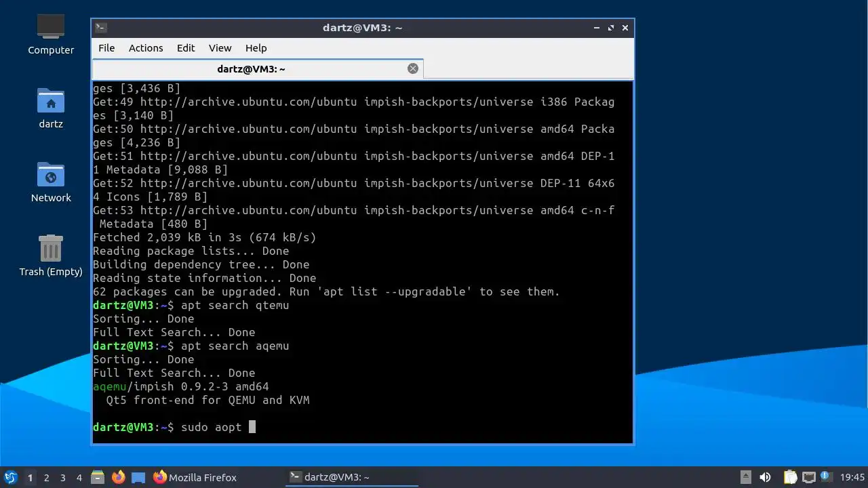Click 'Reading package lists... Done' line
The height and width of the screenshot is (488, 868).
(x=191, y=251)
